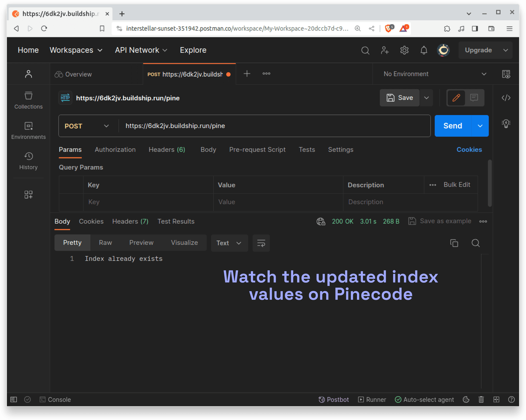Click the blue Send button
Viewport: 526px width, 420px height.
click(x=453, y=126)
